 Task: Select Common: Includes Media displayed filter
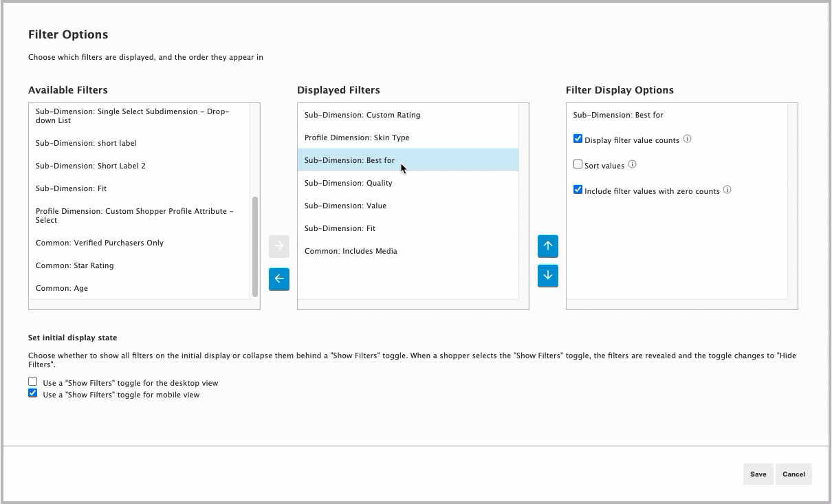[351, 251]
